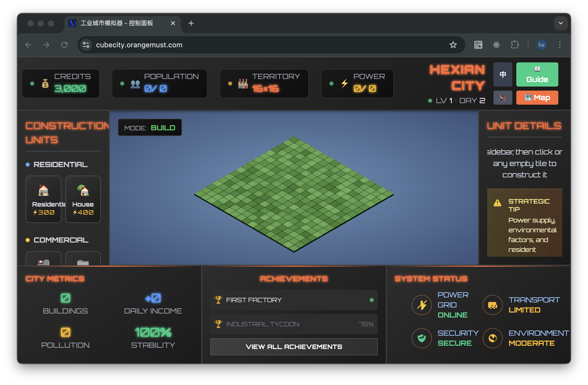This screenshot has width=588, height=385.
Task: Toggle the mute sound button
Action: 502,98
